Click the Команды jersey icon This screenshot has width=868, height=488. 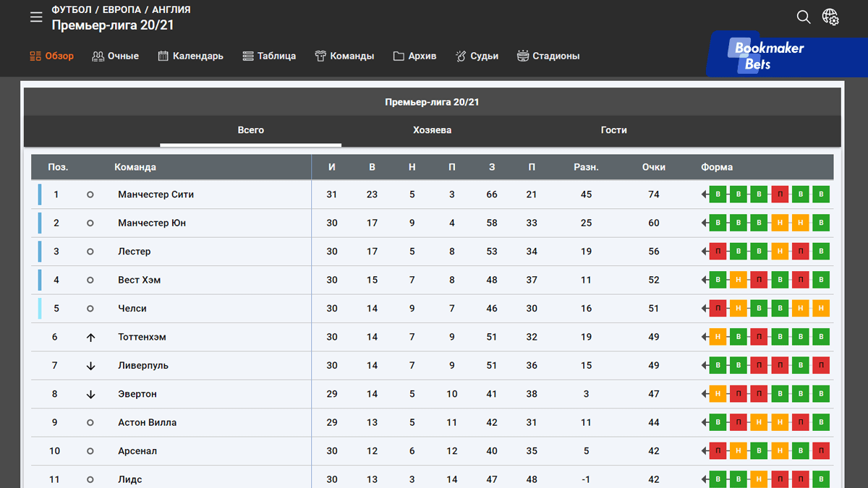coord(320,56)
